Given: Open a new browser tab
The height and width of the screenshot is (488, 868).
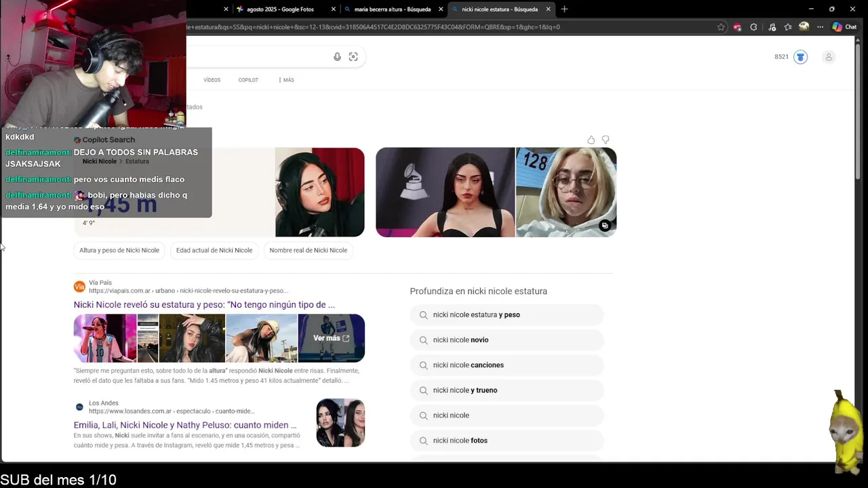Looking at the screenshot, I should coord(564,9).
